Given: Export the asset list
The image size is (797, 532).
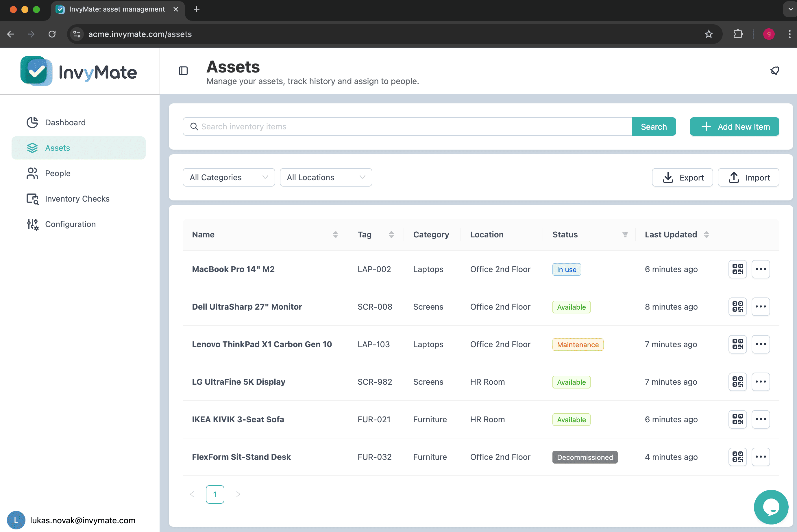Looking at the screenshot, I should coord(682,177).
